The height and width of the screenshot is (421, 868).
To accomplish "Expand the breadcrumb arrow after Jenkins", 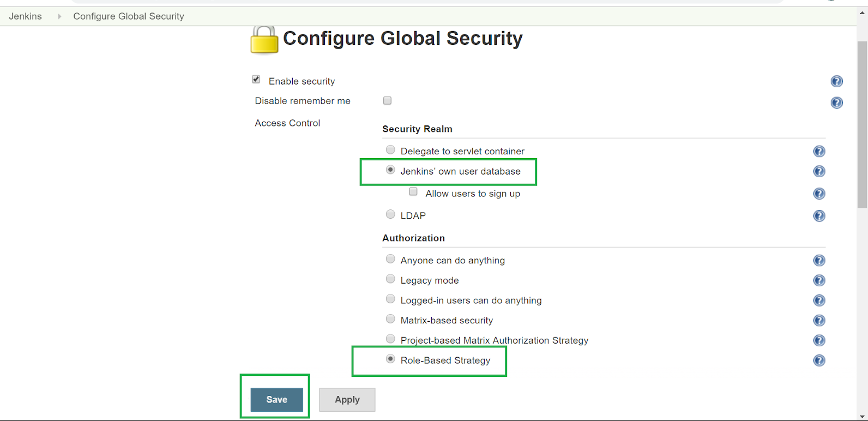I will click(59, 16).
